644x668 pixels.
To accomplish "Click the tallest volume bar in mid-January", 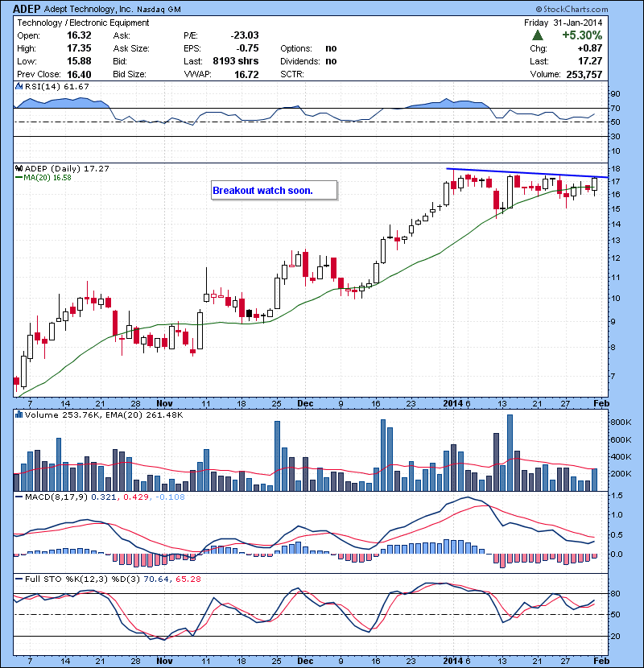I will (x=510, y=452).
